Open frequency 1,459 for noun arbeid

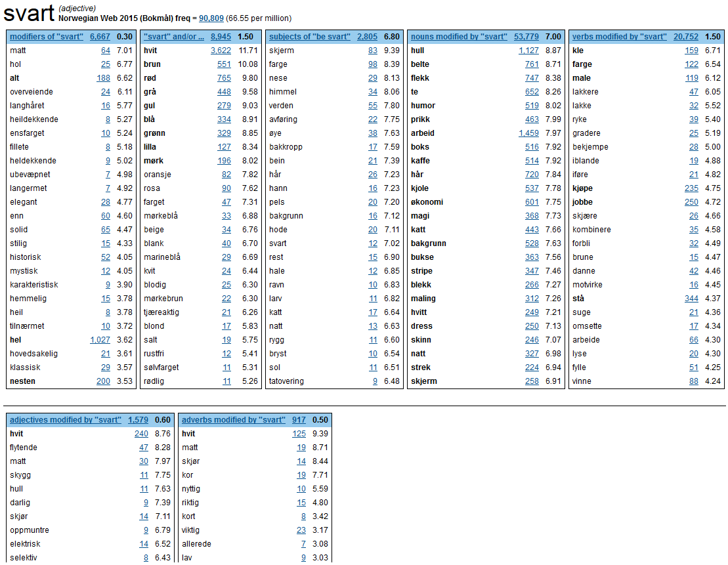tap(529, 133)
